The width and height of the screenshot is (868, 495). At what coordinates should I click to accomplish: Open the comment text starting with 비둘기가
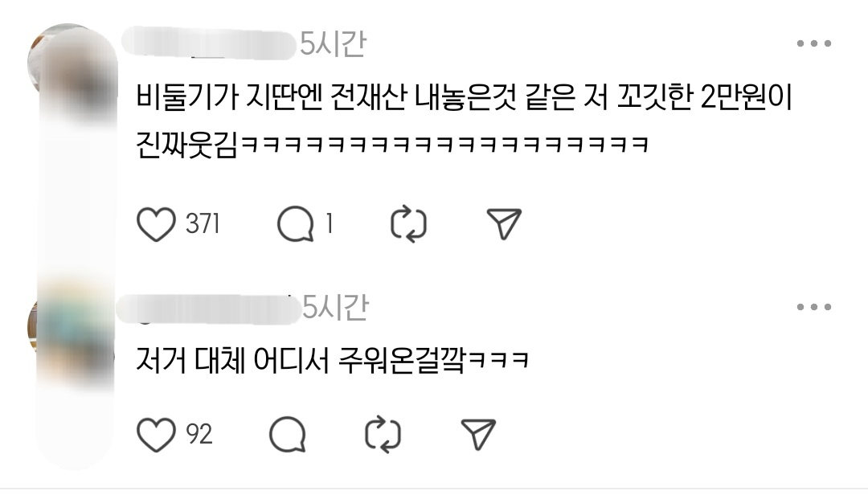464,121
